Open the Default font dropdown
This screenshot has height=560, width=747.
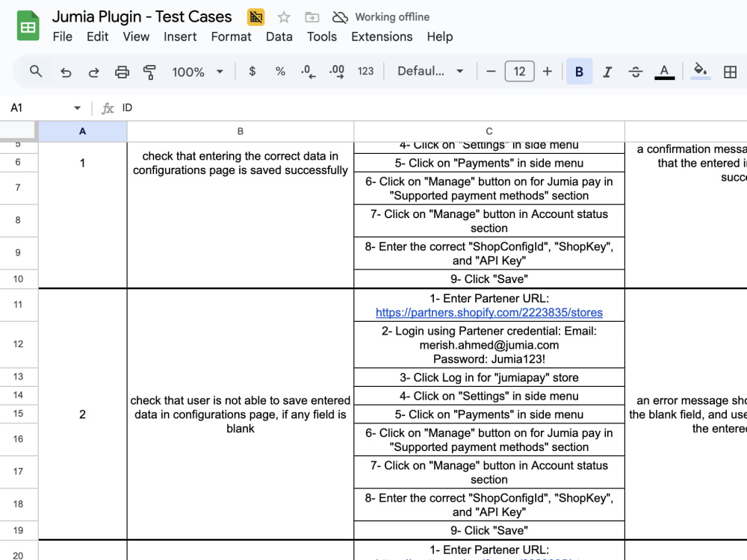coord(430,72)
